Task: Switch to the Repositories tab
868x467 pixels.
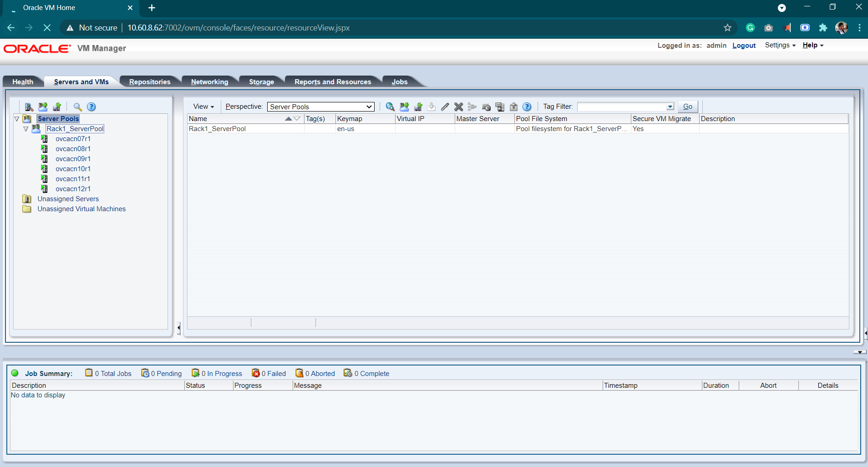Action: pos(150,82)
